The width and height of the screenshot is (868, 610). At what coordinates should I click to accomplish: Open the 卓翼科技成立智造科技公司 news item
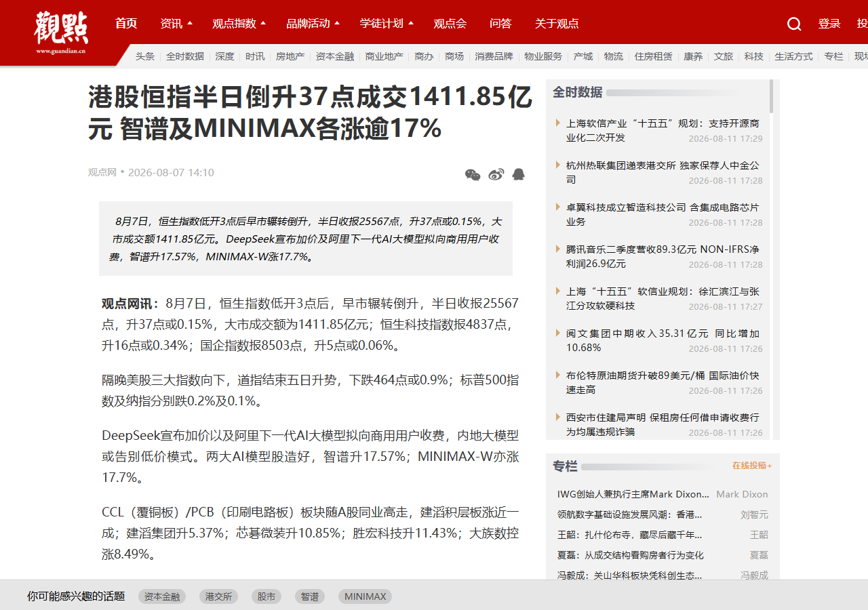tap(663, 214)
